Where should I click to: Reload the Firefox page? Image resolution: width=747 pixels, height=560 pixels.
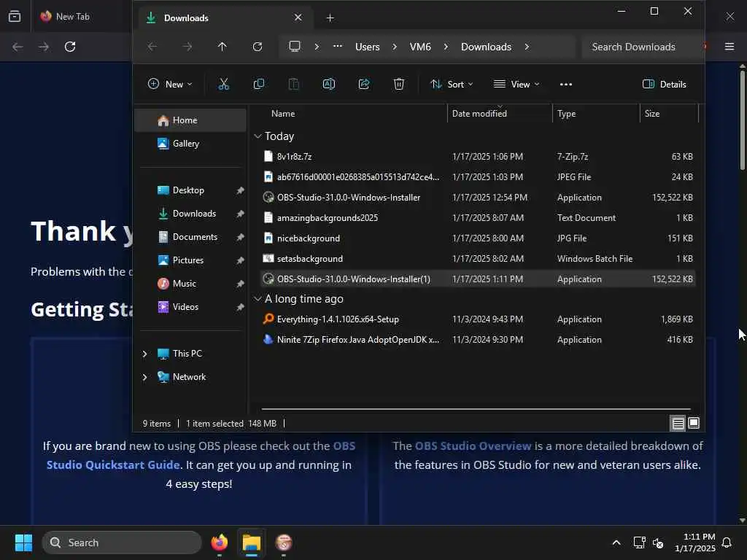point(70,47)
